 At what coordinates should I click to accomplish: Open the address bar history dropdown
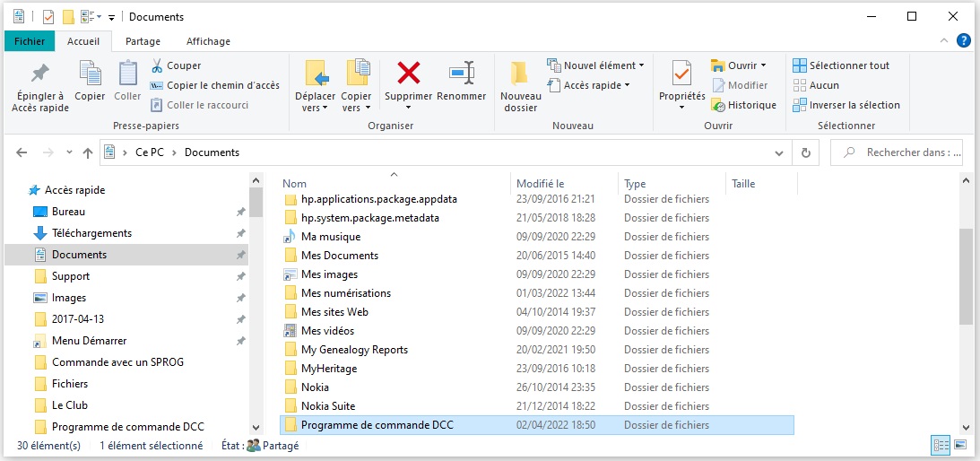coord(779,152)
